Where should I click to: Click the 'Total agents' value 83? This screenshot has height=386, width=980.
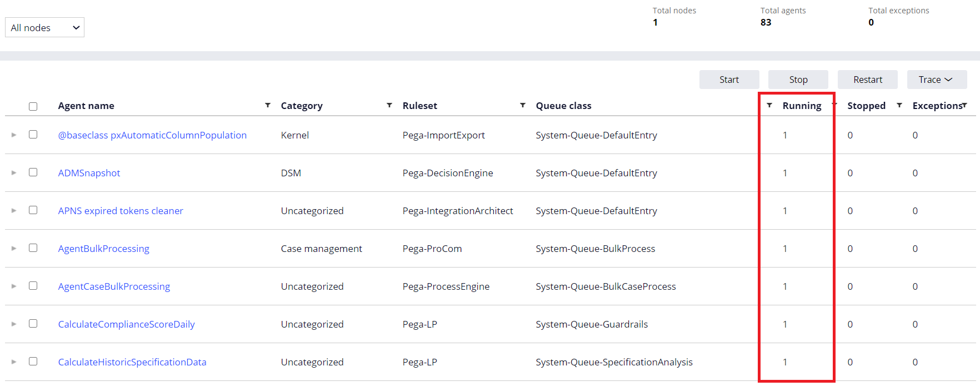coord(766,22)
